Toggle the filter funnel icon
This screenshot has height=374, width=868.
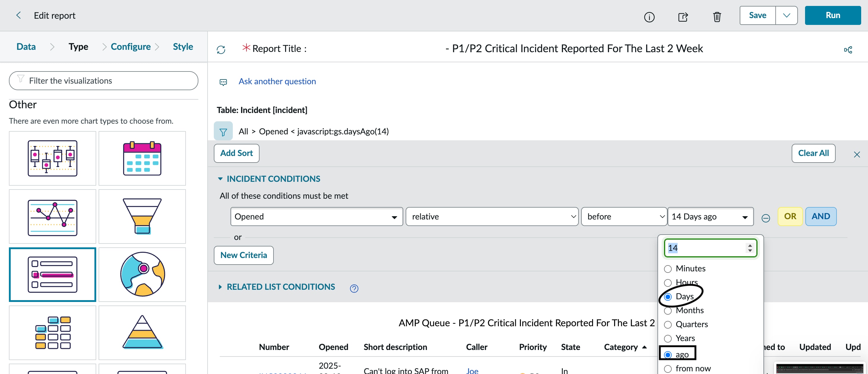pyautogui.click(x=223, y=132)
